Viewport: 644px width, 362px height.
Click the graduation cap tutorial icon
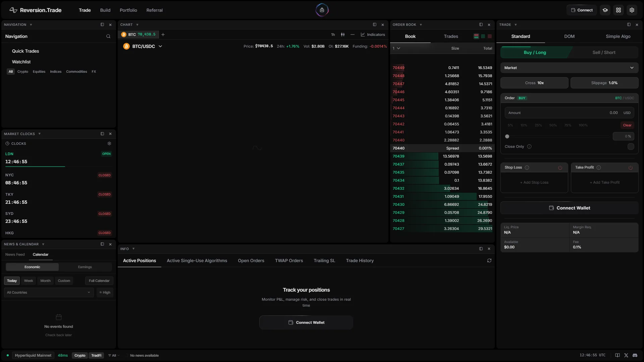(605, 10)
